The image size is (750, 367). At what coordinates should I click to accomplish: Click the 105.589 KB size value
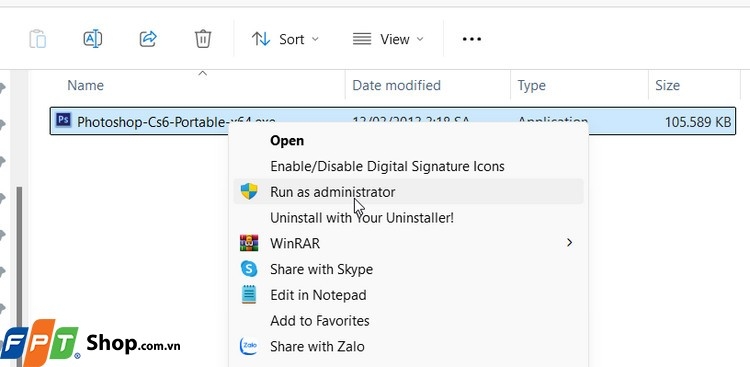[698, 122]
